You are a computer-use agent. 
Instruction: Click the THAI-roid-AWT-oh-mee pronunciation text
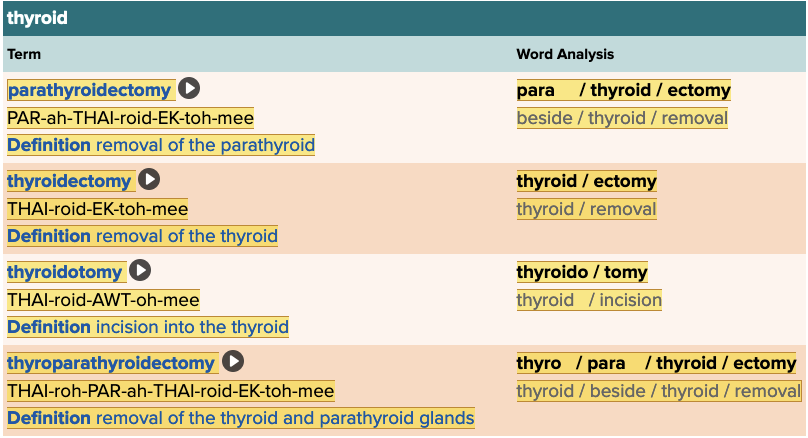tap(103, 300)
